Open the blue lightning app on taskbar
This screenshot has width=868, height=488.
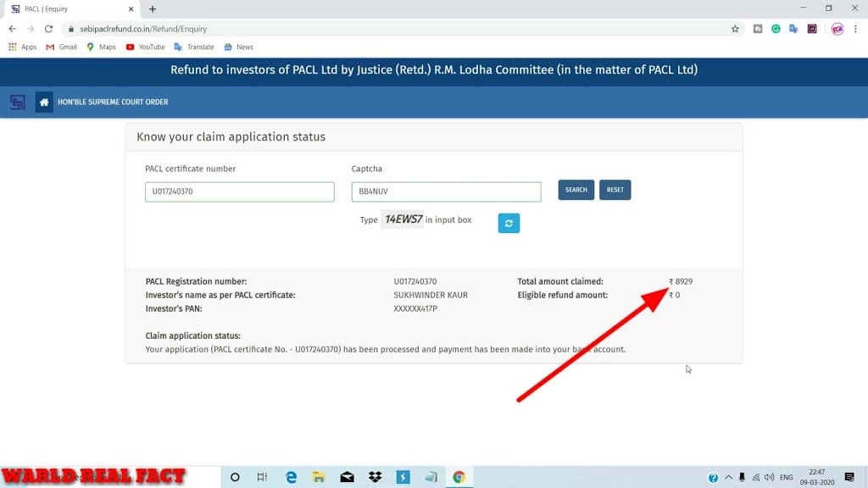click(403, 477)
